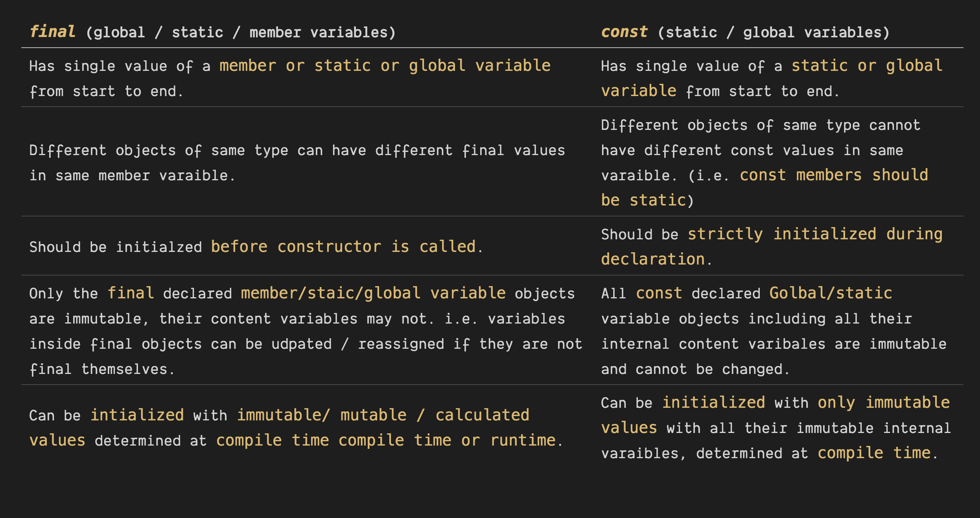The width and height of the screenshot is (980, 518).
Task: Click final 'compile time' in const column
Action: pos(874,453)
